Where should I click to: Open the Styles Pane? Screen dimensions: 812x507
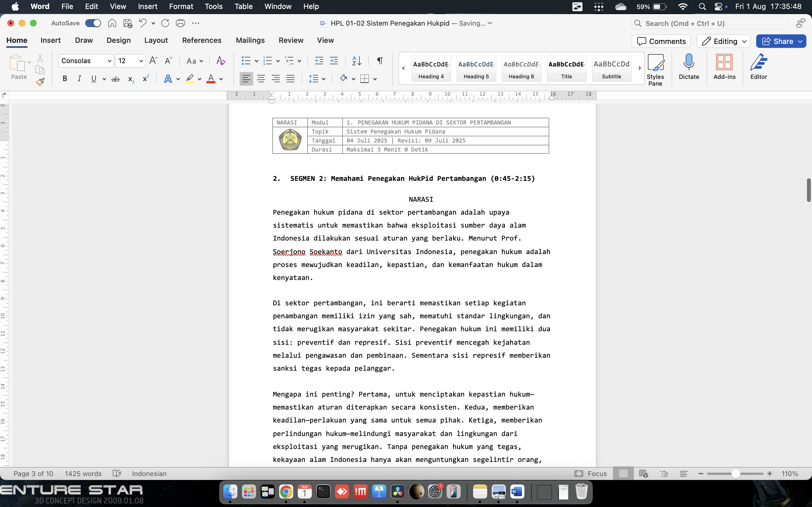pyautogui.click(x=655, y=70)
